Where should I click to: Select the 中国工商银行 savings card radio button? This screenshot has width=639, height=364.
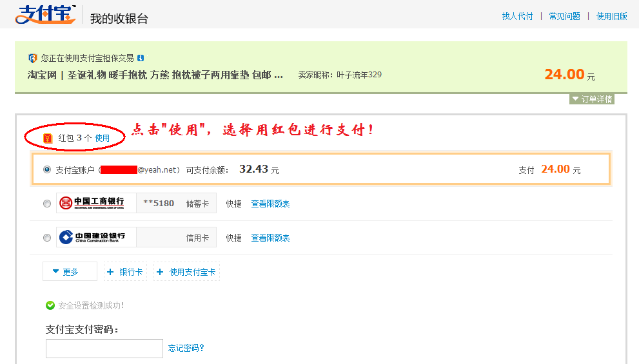47,204
